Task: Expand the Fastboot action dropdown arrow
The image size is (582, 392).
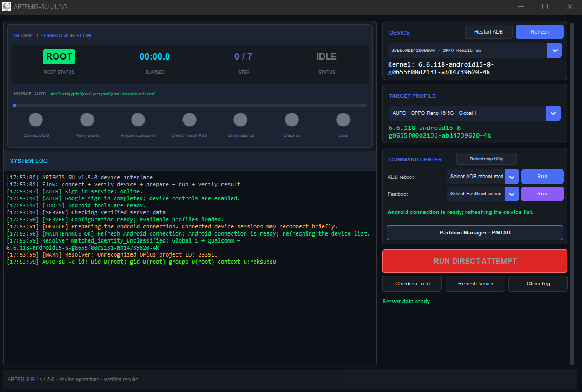Action: tap(512, 194)
